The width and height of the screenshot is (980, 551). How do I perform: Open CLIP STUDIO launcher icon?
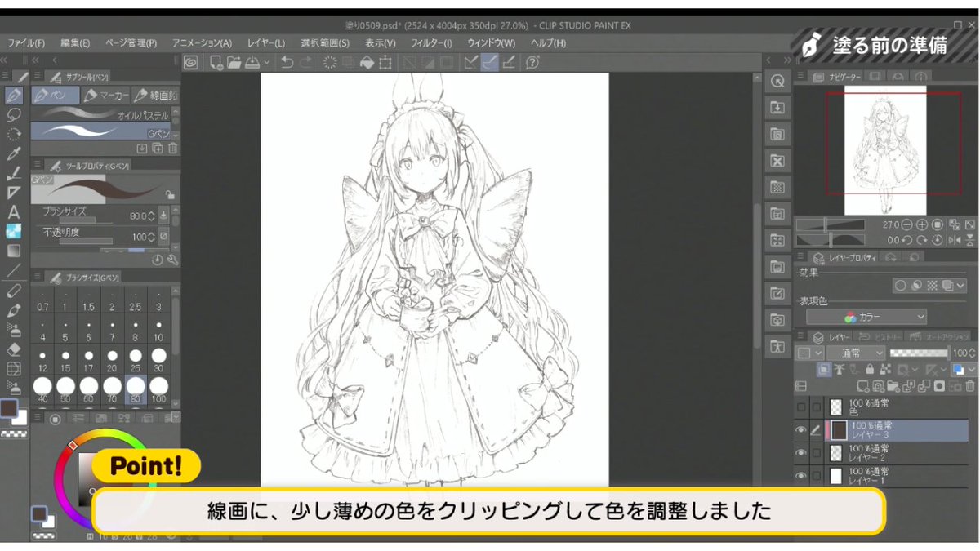click(190, 62)
